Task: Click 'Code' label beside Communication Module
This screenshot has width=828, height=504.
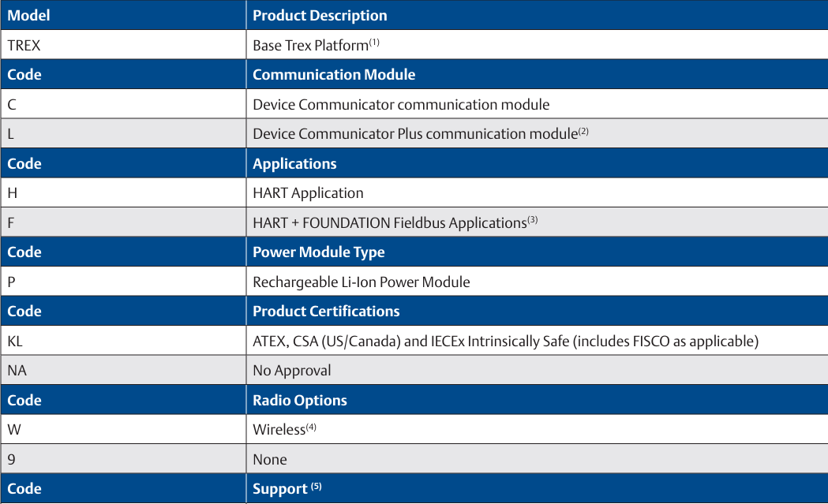Action: tap(24, 74)
